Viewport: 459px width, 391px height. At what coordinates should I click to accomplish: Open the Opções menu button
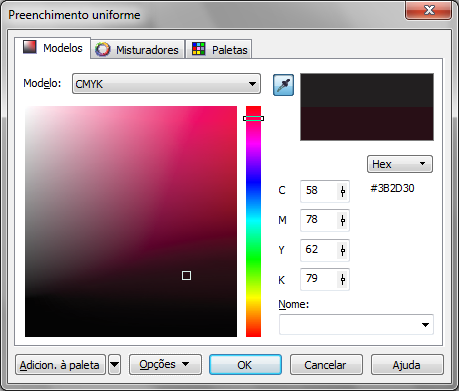(165, 365)
